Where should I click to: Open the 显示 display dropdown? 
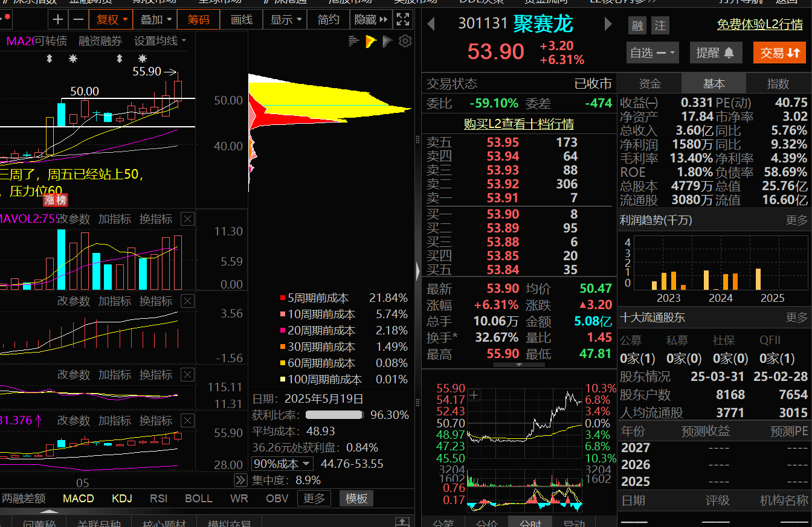coord(286,19)
